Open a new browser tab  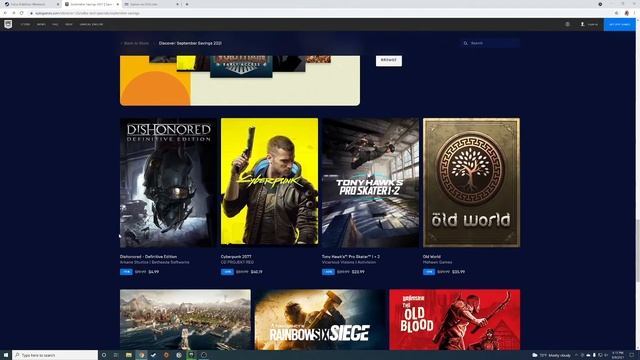(x=187, y=4)
